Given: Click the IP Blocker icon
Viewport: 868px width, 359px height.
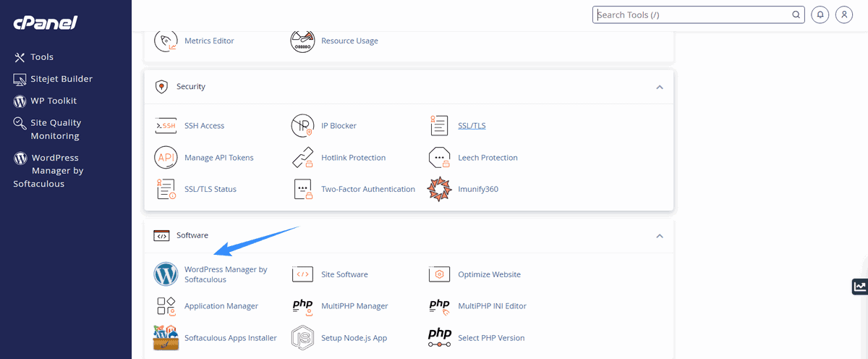Looking at the screenshot, I should [302, 126].
